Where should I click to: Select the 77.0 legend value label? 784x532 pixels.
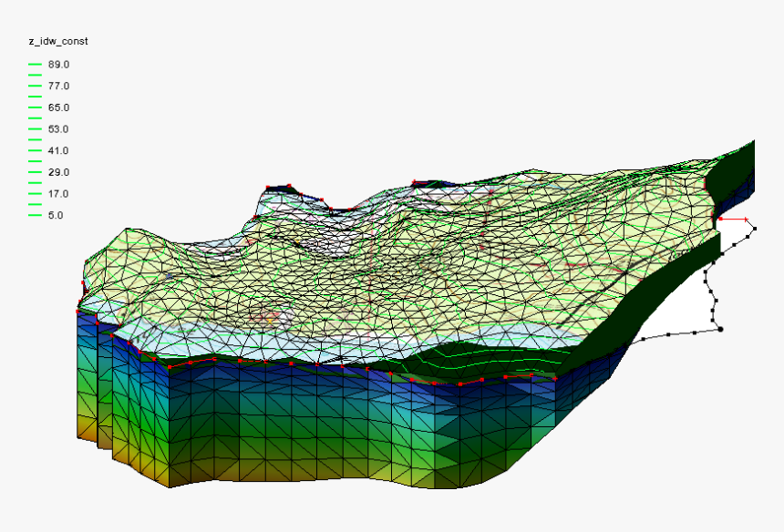58,86
